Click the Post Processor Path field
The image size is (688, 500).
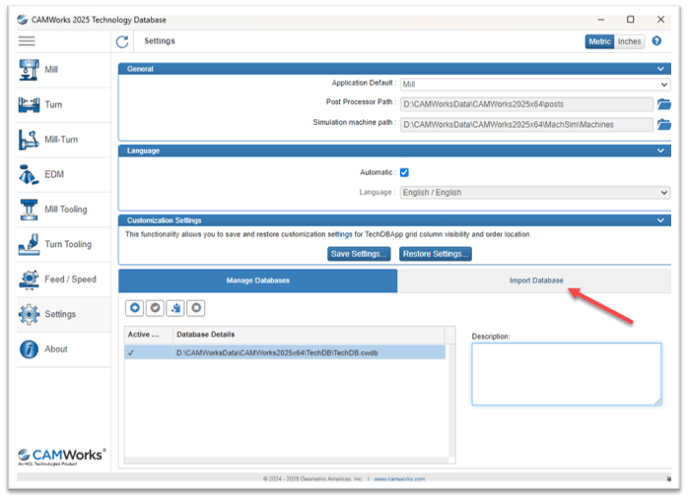point(527,104)
